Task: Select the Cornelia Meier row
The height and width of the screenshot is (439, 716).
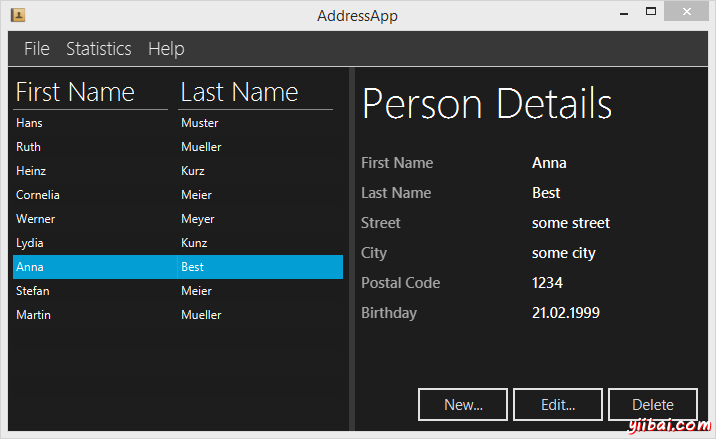Action: pyautogui.click(x=177, y=195)
